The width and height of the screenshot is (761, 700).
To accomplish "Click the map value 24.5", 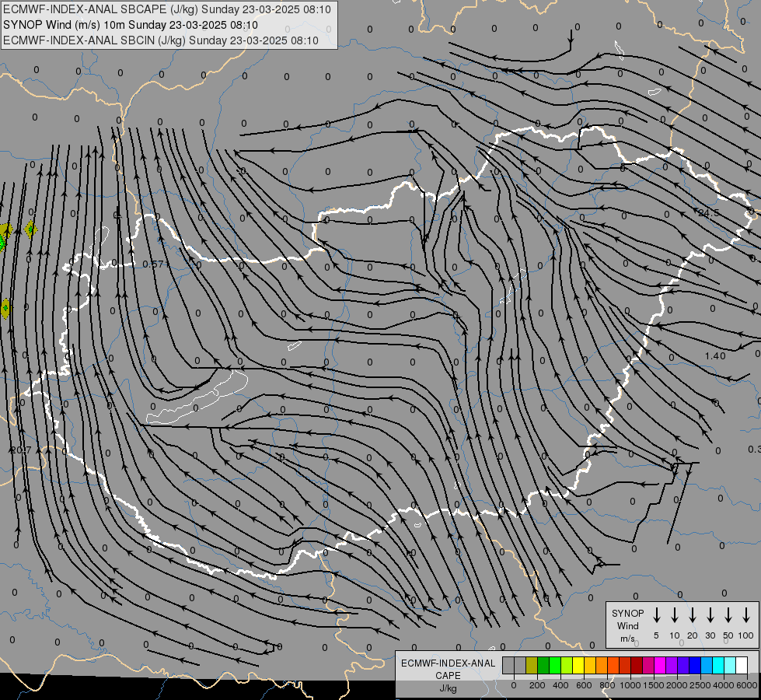I will coord(709,213).
